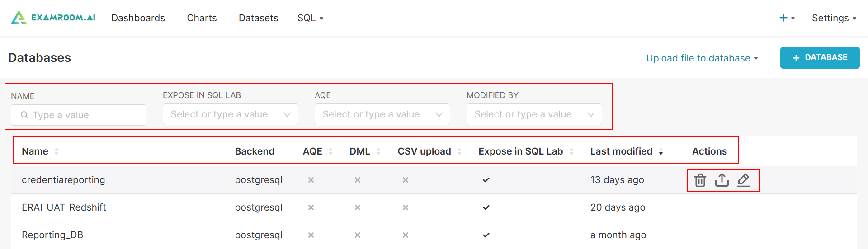Image resolution: width=868 pixels, height=249 pixels.
Task: Open the Dashboards tab
Action: pos(138,18)
